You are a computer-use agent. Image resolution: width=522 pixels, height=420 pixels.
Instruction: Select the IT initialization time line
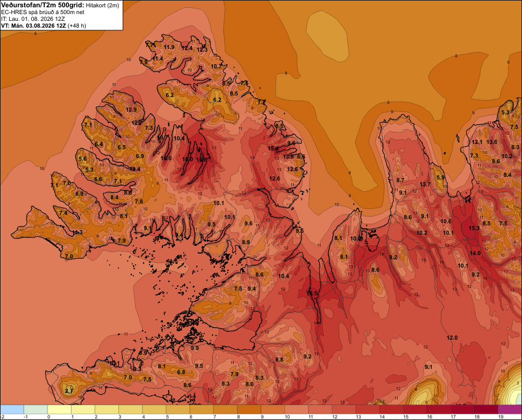tap(33, 19)
